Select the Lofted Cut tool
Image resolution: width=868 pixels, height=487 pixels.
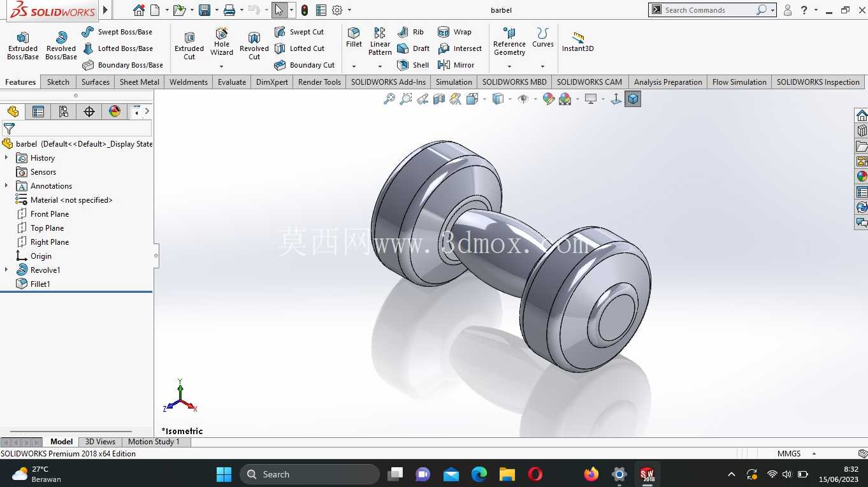[x=299, y=48]
